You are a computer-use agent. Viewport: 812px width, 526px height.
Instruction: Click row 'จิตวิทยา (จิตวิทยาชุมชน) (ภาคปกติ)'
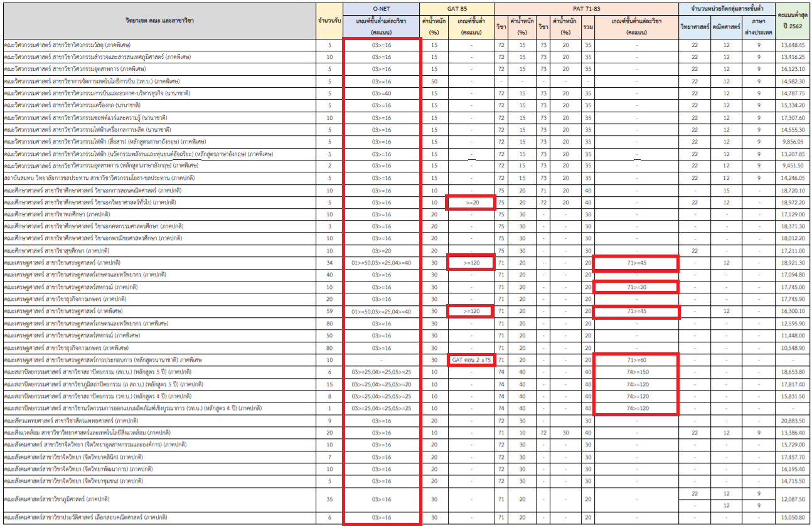[405, 480]
